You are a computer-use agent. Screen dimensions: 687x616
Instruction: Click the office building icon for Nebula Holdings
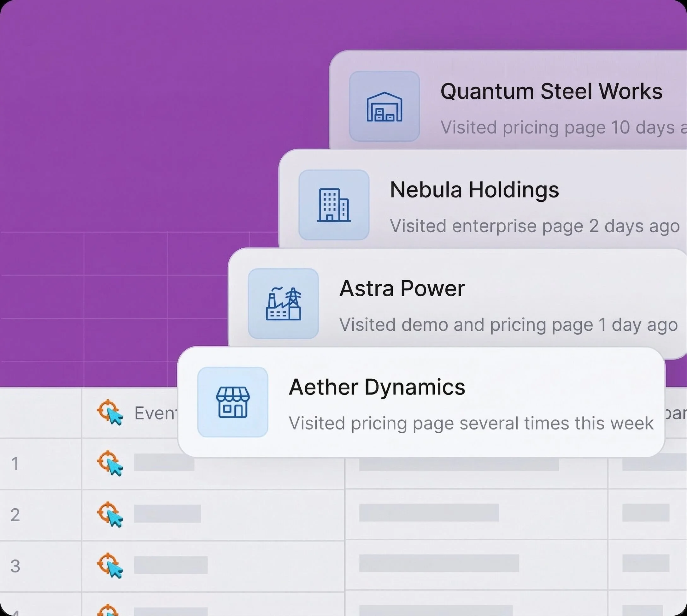click(333, 205)
